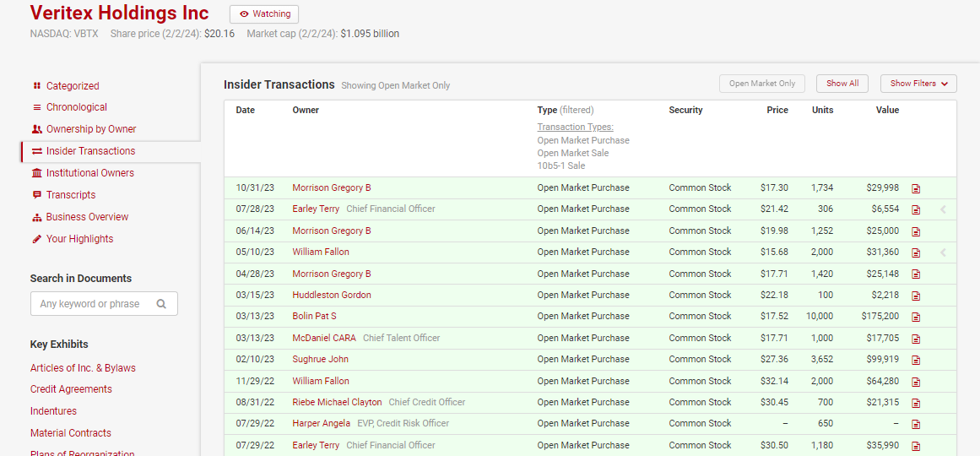Image resolution: width=980 pixels, height=456 pixels.
Task: Click the 10,000 units cell
Action: [x=820, y=316]
